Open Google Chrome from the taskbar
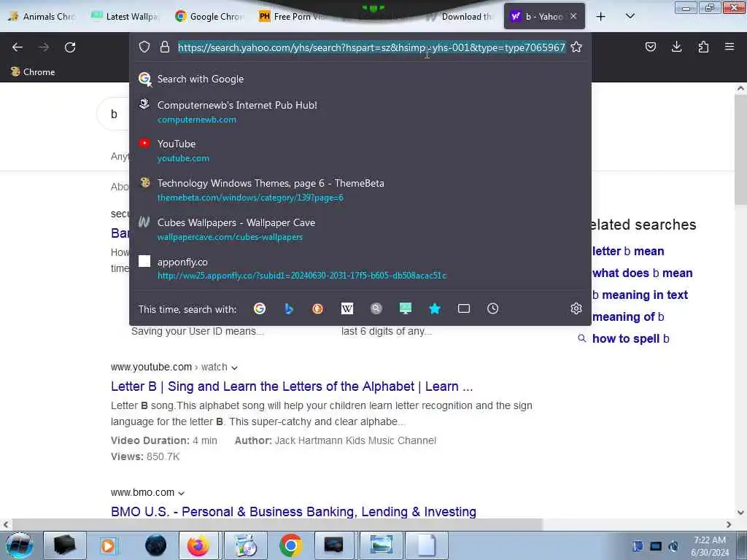747x560 pixels. pos(290,545)
